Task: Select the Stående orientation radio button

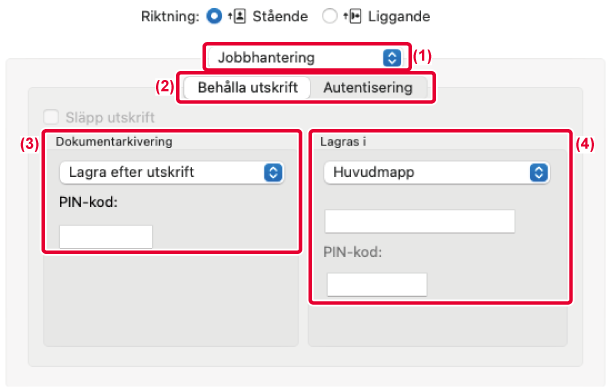Action: click(214, 16)
